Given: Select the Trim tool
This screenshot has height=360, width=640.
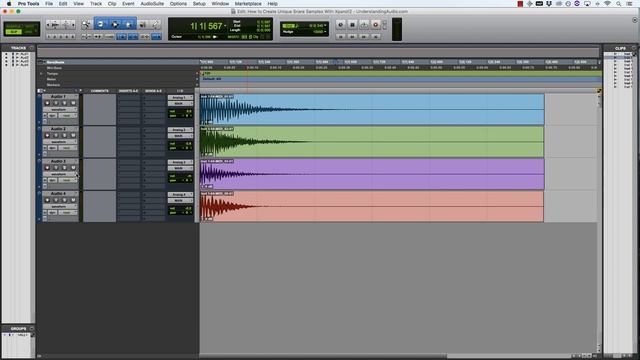Looking at the screenshot, I should [100, 24].
